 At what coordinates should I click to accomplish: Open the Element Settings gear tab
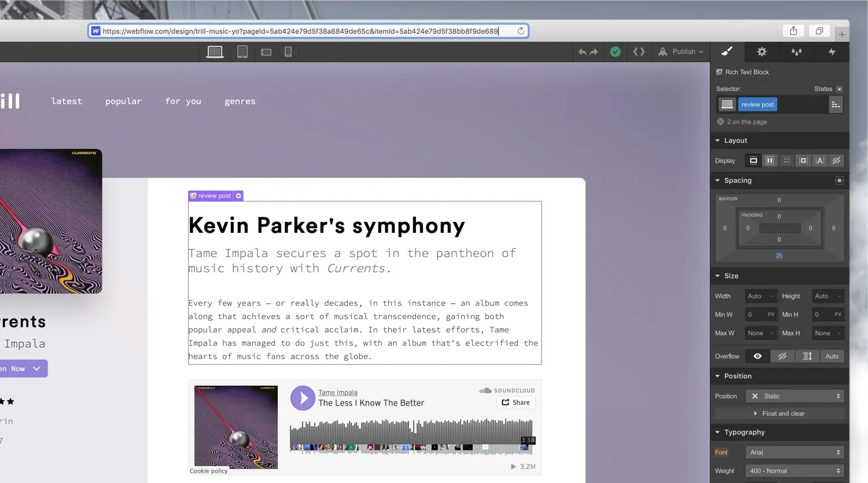coord(762,52)
